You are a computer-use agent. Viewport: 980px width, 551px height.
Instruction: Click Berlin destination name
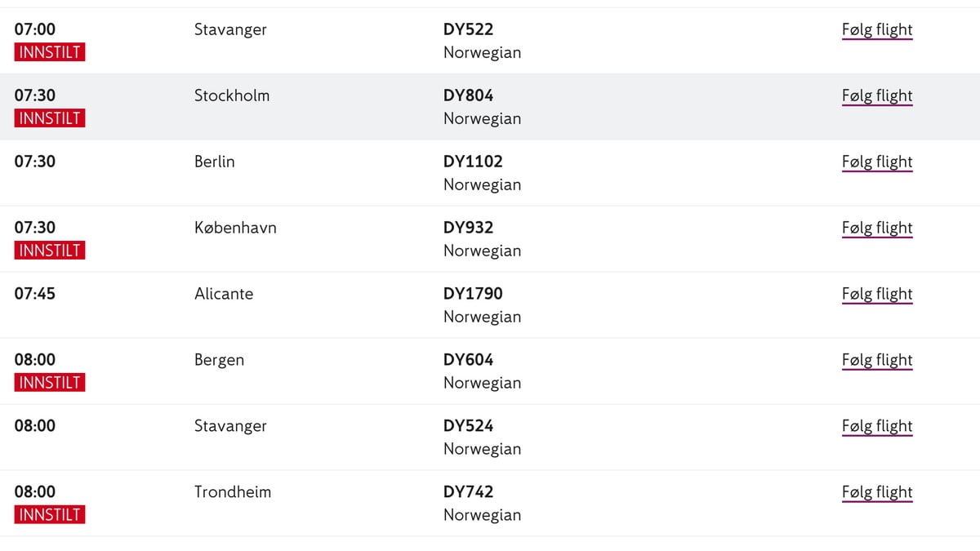pos(215,162)
